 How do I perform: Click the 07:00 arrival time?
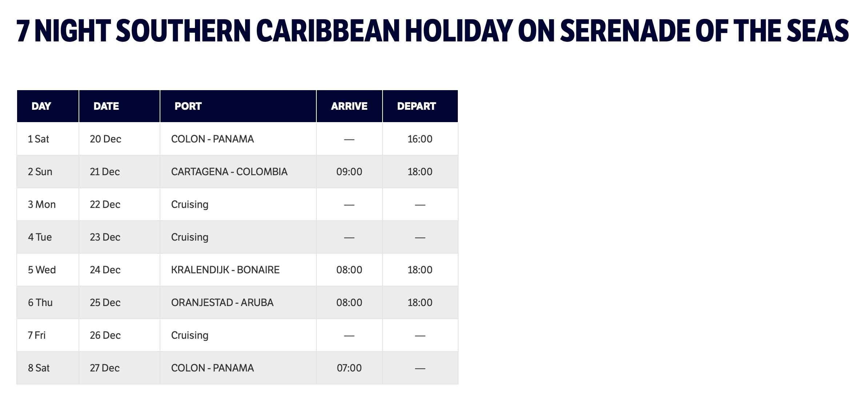click(x=349, y=368)
